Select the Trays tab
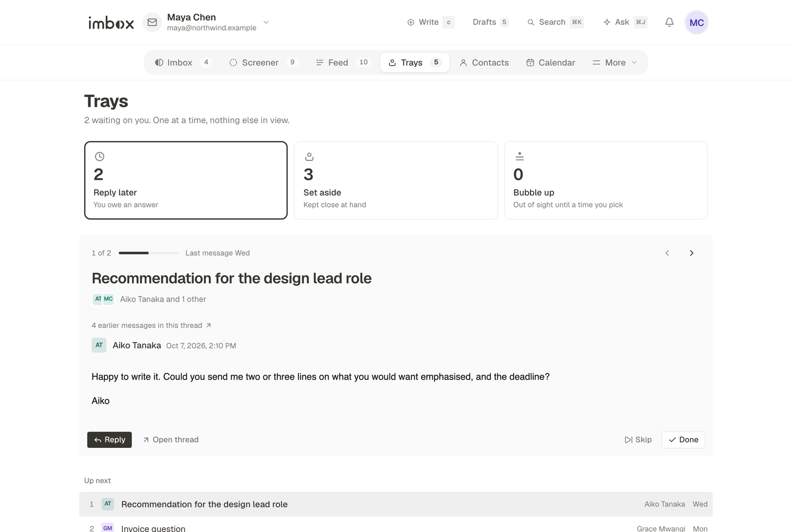This screenshot has height=532, width=792. [415, 62]
